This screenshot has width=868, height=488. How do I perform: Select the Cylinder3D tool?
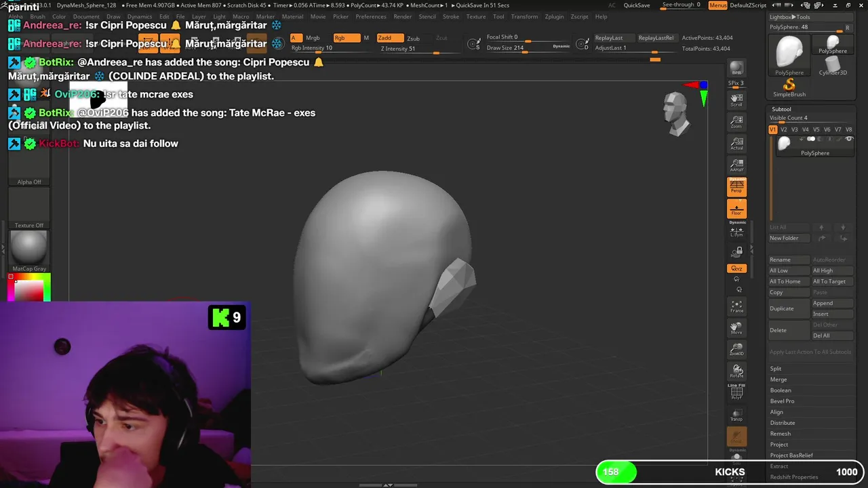click(x=833, y=66)
